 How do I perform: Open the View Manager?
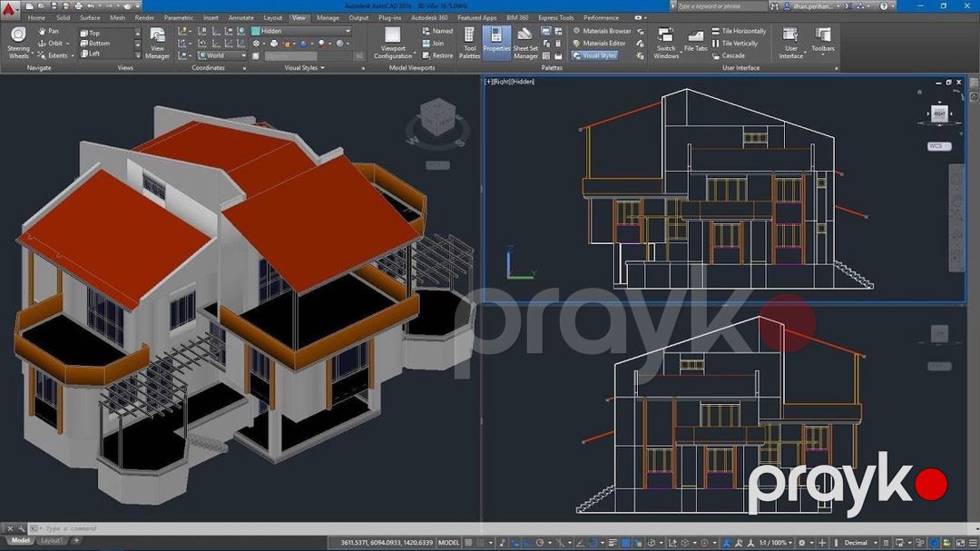[157, 44]
